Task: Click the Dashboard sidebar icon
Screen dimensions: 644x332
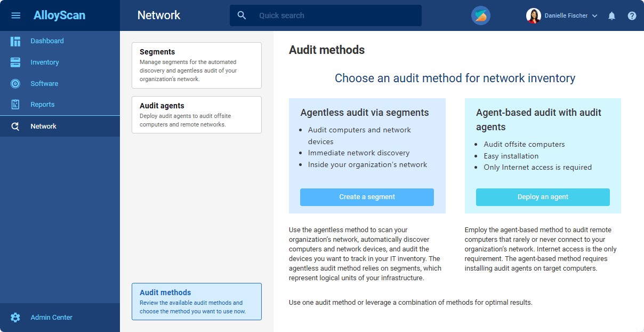Action: click(x=15, y=41)
